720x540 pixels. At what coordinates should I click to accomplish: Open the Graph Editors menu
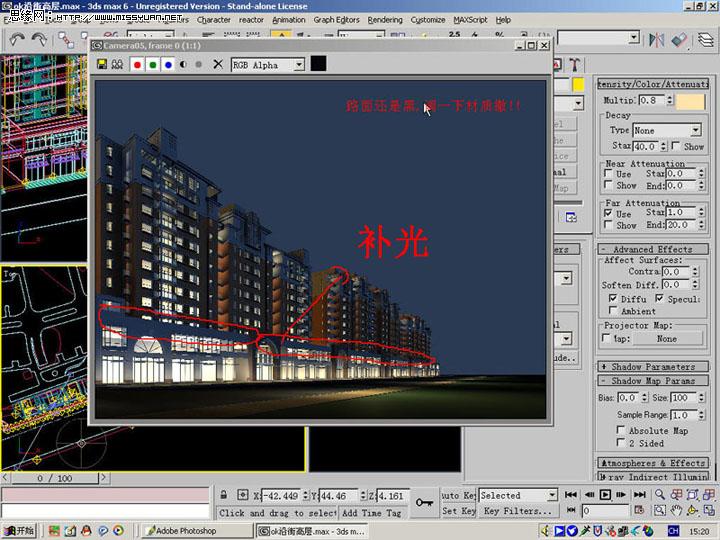tap(337, 20)
